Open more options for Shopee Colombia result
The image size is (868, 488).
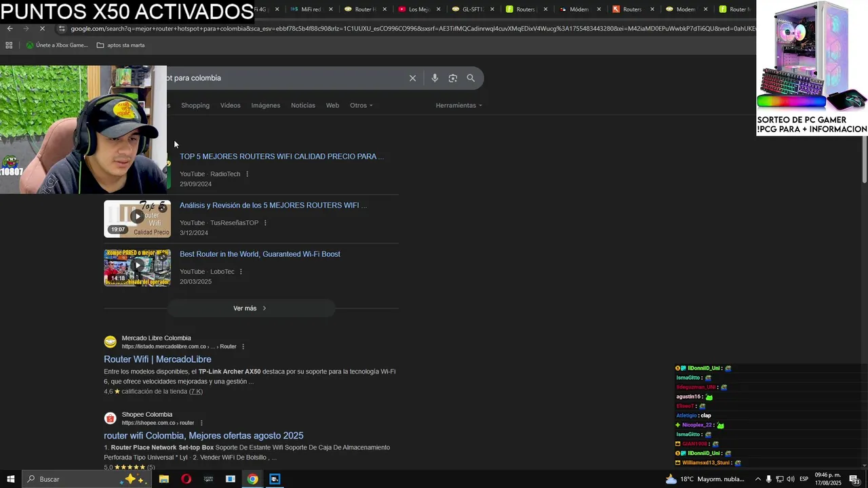pyautogui.click(x=201, y=423)
